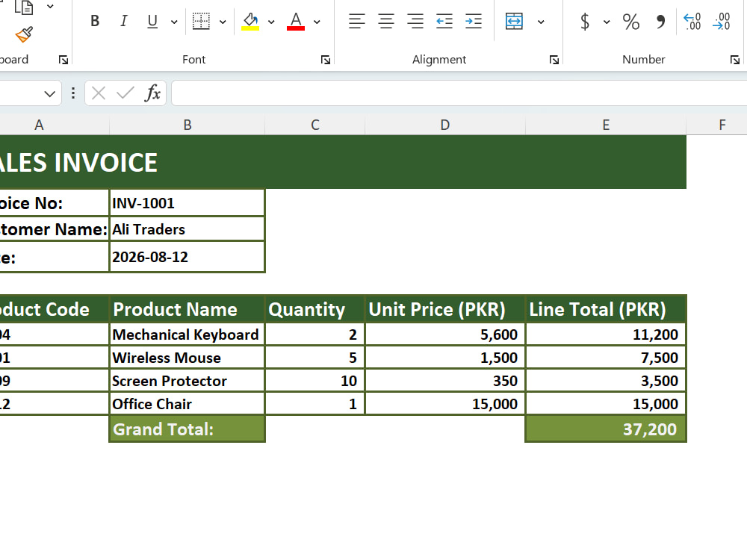Select Mechanical Keyboard unit price 5,600
This screenshot has height=560, width=747.
pyautogui.click(x=445, y=335)
